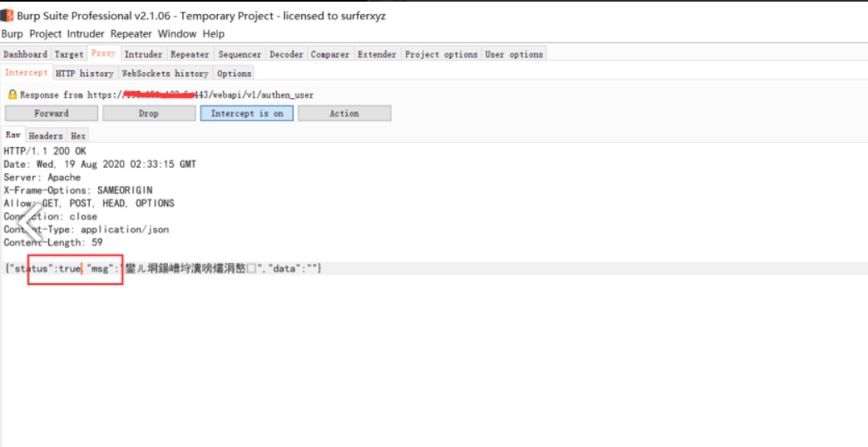Viewport: 868px width, 447px height.
Task: Open the Extender tab
Action: [x=377, y=54]
